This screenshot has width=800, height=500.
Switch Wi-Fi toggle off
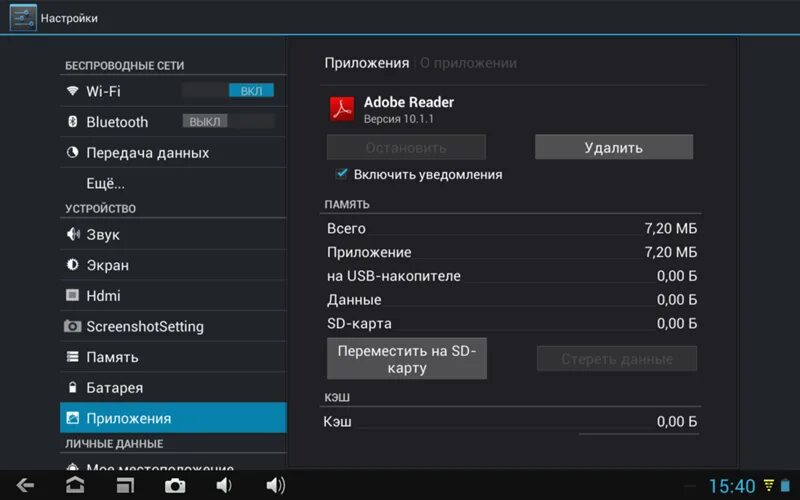228,91
